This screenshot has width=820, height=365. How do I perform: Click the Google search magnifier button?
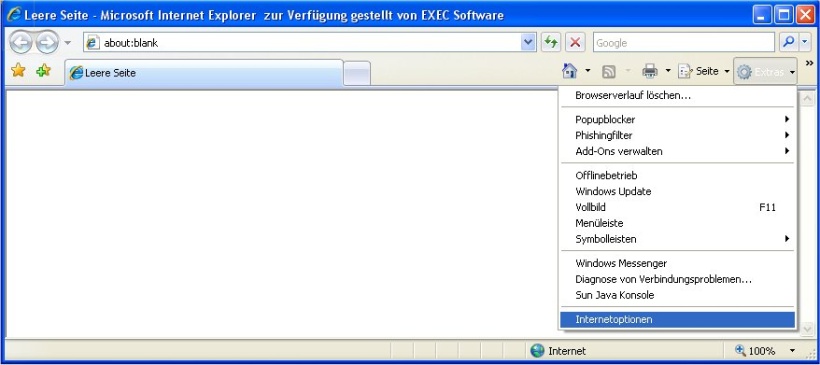click(789, 42)
